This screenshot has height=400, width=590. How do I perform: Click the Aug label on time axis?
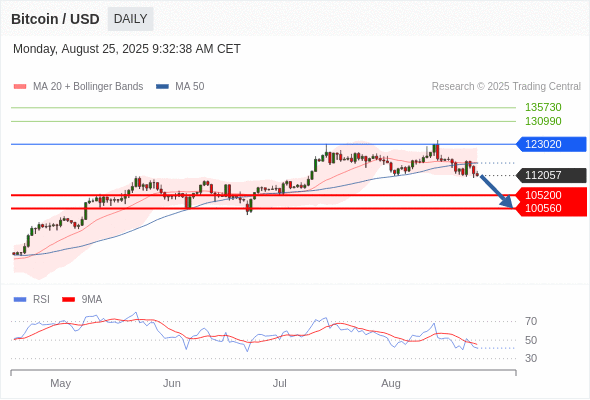[391, 383]
